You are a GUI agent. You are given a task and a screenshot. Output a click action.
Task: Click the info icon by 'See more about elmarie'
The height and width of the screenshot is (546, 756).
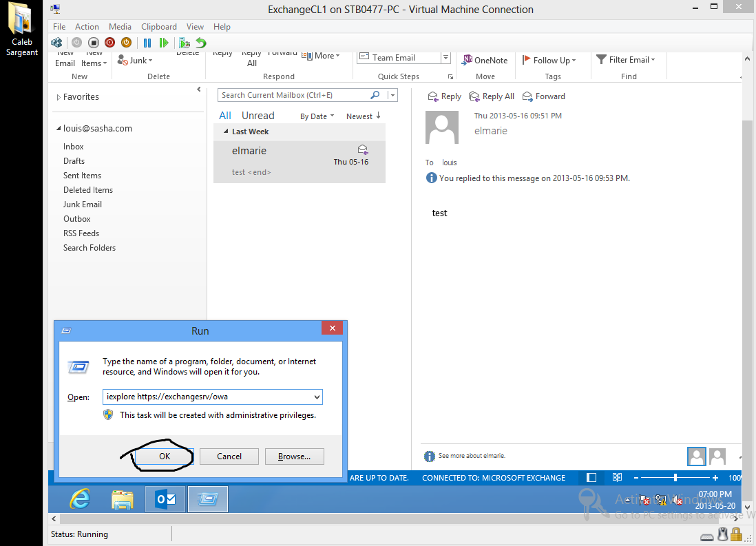point(429,456)
